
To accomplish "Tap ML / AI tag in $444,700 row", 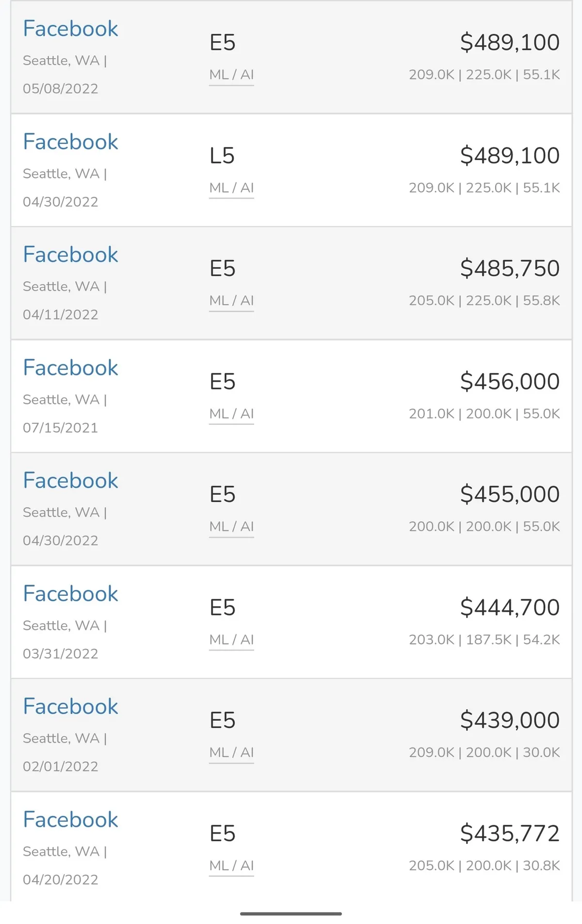I will click(231, 640).
